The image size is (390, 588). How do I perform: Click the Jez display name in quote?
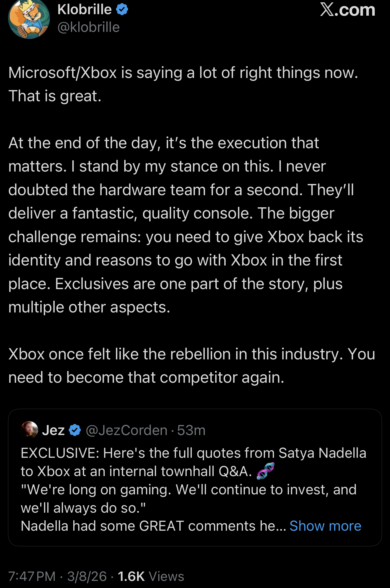coord(53,430)
